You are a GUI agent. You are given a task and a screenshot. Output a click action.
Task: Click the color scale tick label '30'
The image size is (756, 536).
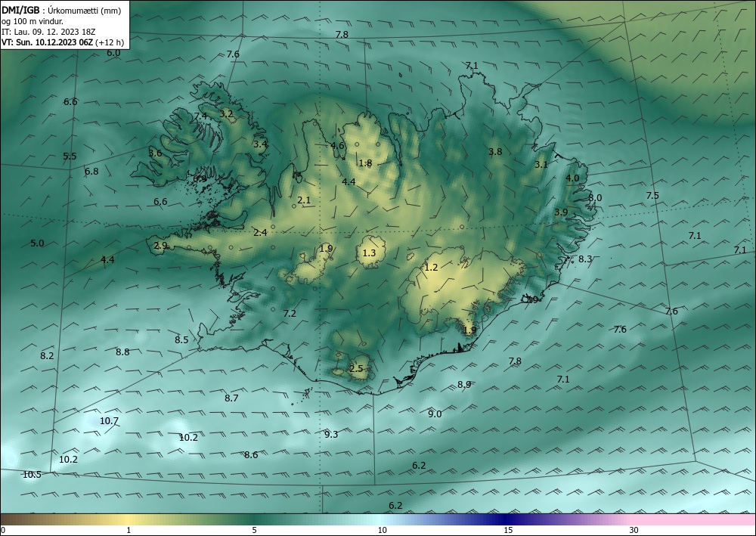(634, 530)
